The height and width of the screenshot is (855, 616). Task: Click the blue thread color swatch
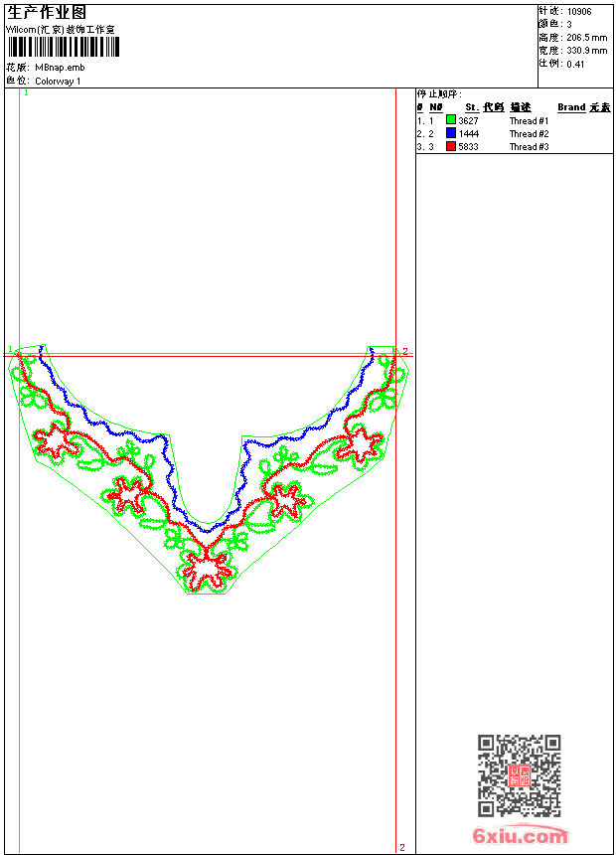[451, 133]
